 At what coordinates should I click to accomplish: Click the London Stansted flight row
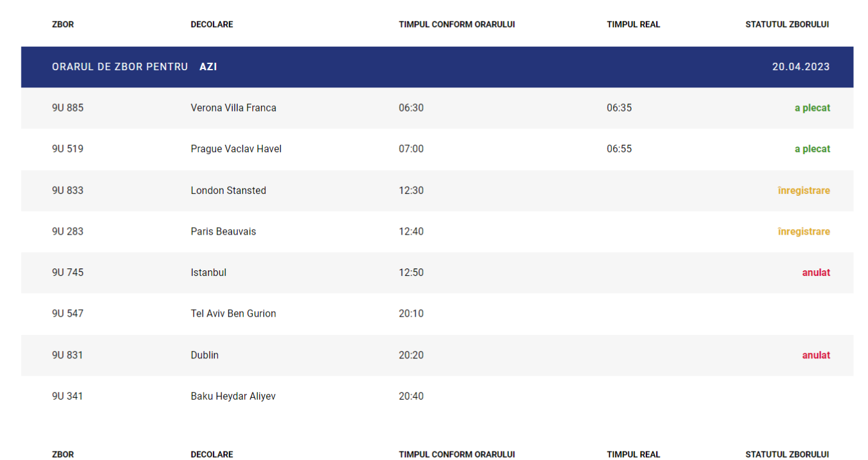pyautogui.click(x=228, y=190)
